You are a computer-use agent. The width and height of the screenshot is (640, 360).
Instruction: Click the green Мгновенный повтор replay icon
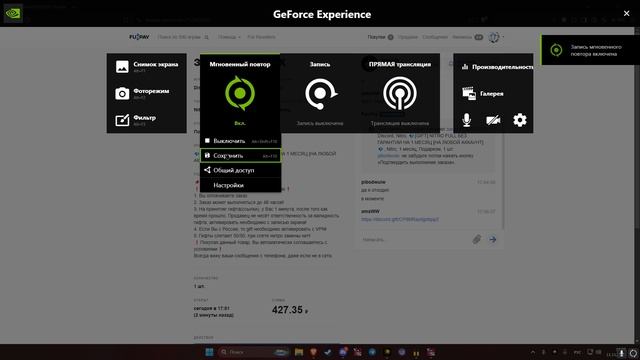pos(240,93)
